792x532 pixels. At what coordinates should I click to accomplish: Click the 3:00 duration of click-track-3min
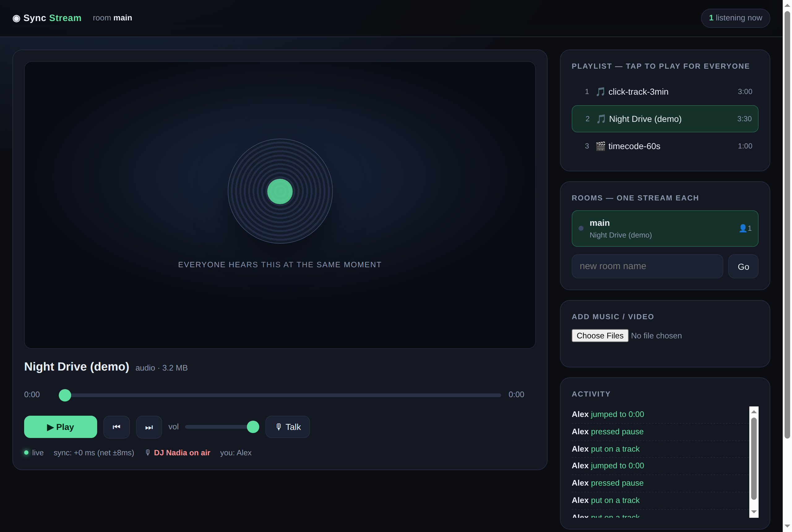(745, 92)
